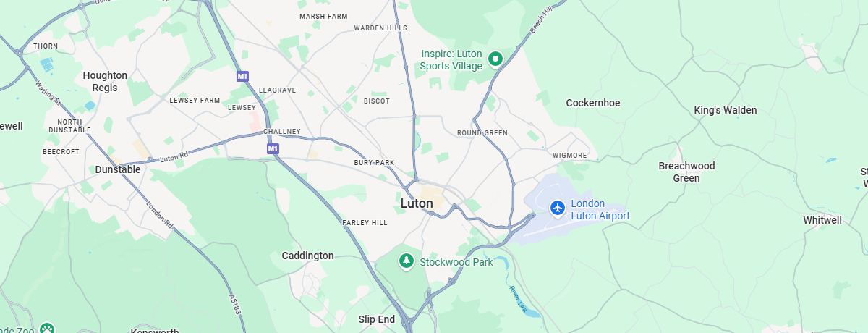Viewport: 868px width, 333px height.
Task: Click the Luton city name label
Action: 417,203
